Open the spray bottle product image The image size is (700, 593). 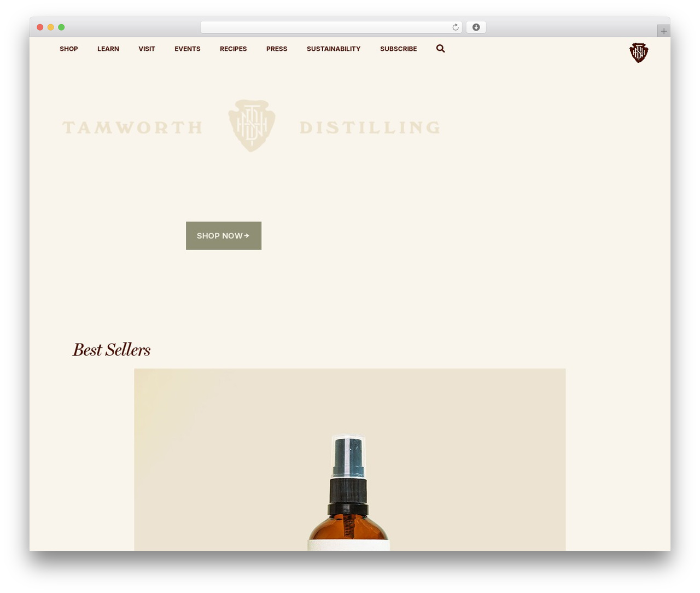click(x=350, y=460)
